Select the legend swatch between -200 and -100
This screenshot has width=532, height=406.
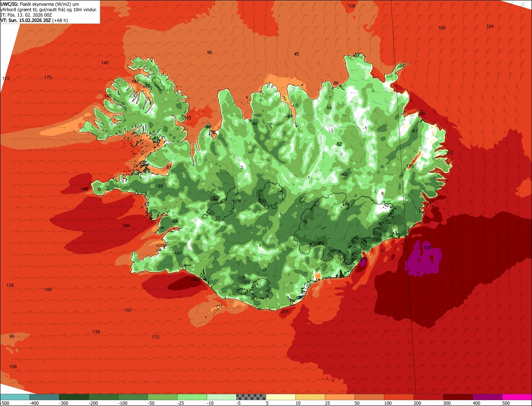pyautogui.click(x=103, y=397)
